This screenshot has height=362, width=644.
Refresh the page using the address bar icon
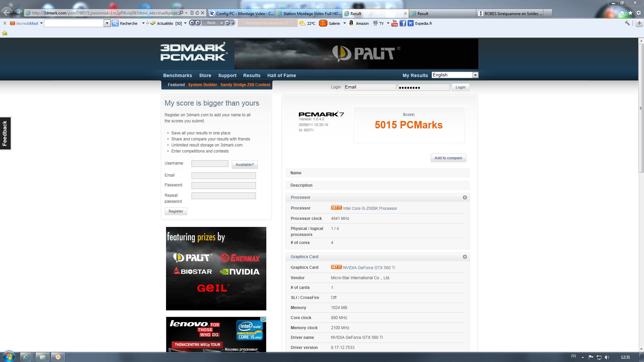197,13
